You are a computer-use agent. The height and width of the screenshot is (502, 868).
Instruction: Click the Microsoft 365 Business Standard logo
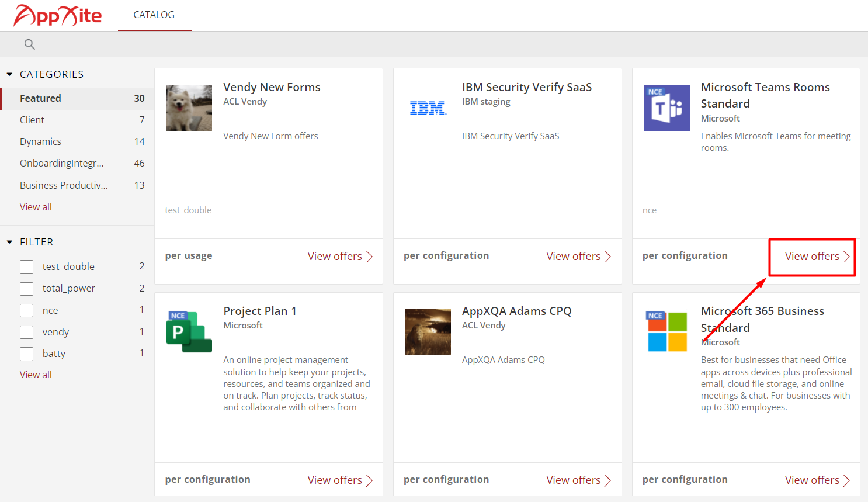(x=666, y=332)
